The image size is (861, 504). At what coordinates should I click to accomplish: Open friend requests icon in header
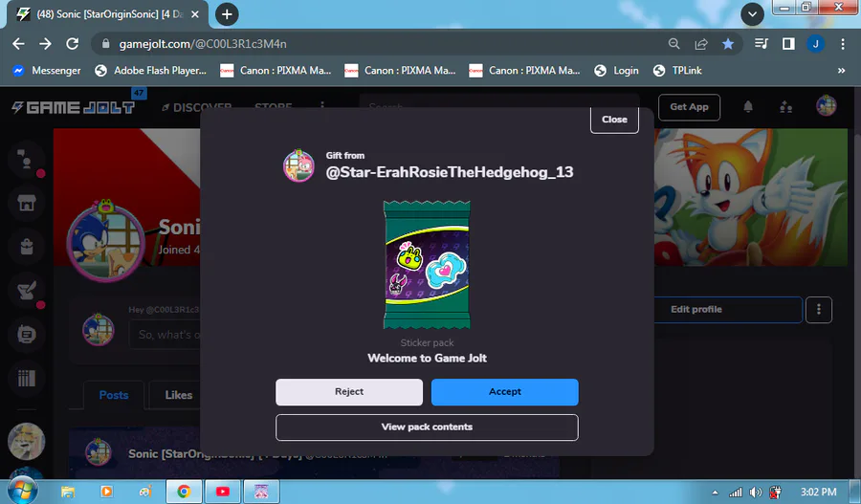point(785,106)
